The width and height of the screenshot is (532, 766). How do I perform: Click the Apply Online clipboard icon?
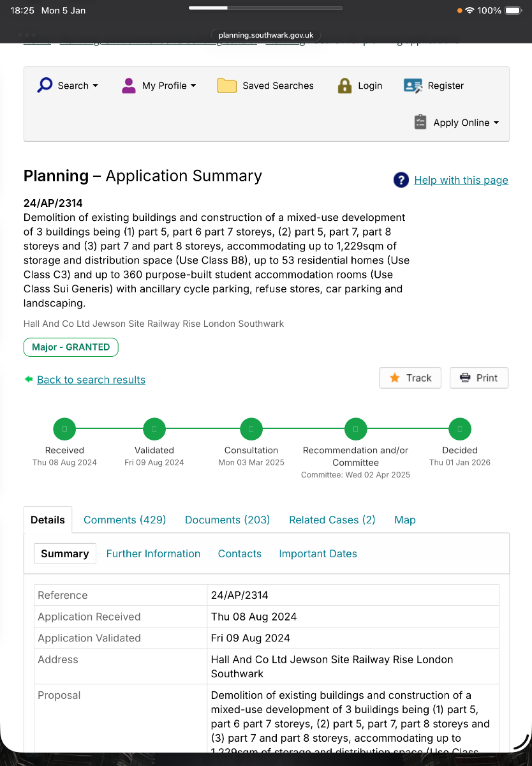[420, 123]
